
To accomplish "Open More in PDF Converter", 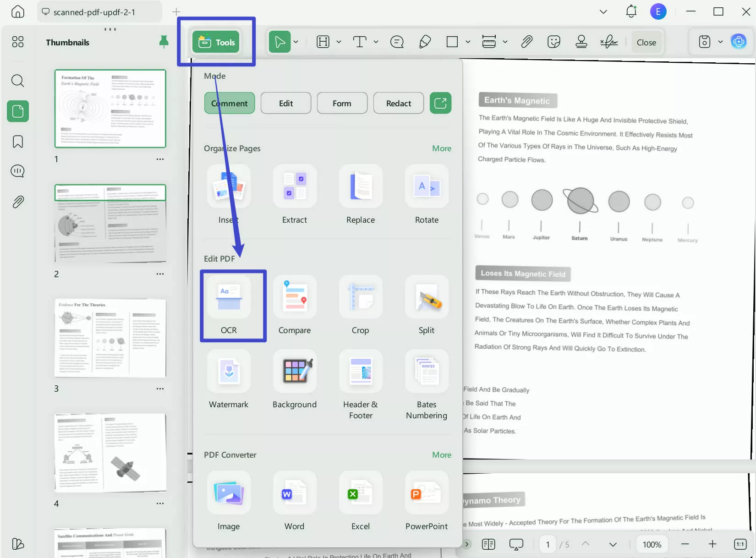I will click(442, 455).
